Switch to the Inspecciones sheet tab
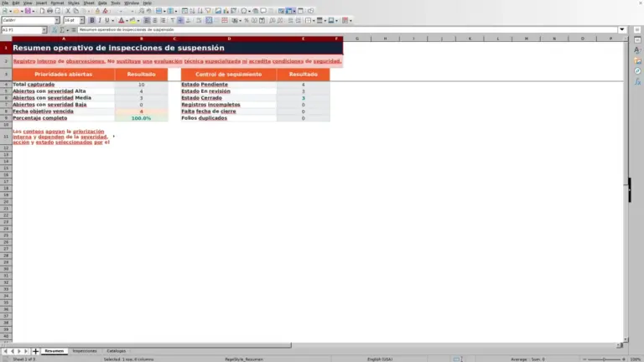Image resolution: width=644 pixels, height=362 pixels. [x=85, y=351]
